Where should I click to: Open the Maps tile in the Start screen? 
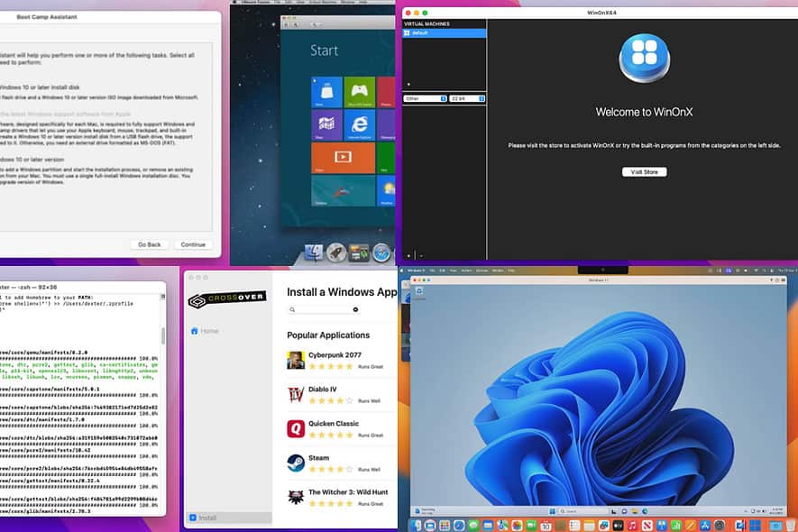point(326,124)
